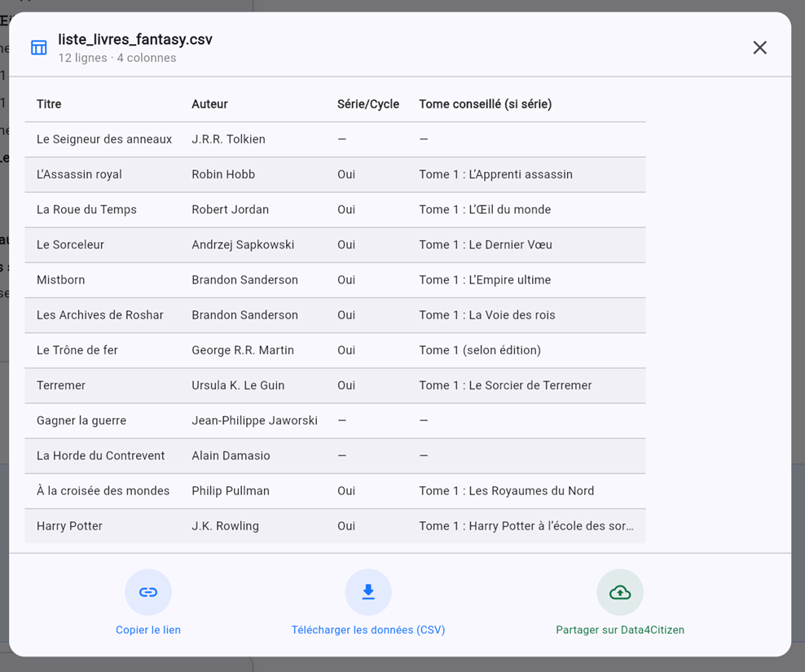The image size is (805, 672).
Task: Click 'Télécharger les données (CSV)'
Action: [368, 630]
